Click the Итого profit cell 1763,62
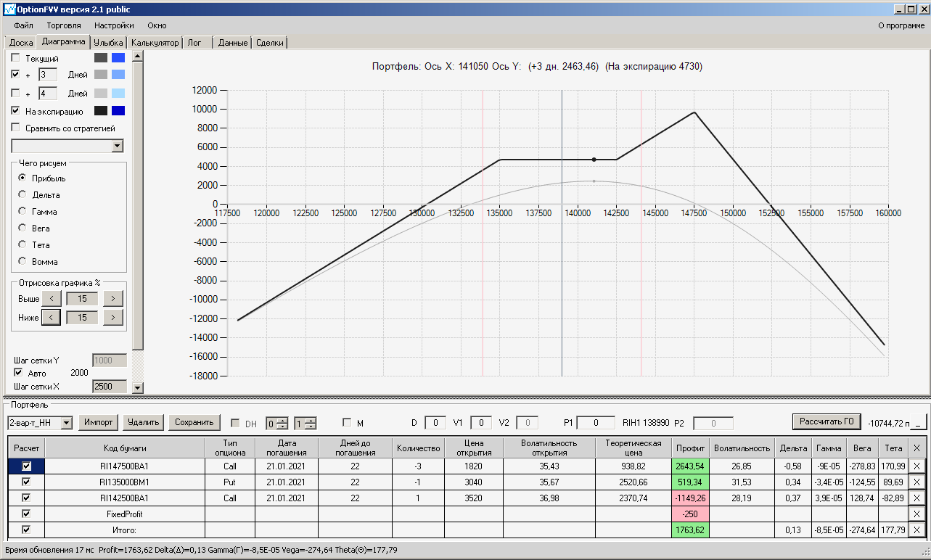 pos(689,530)
